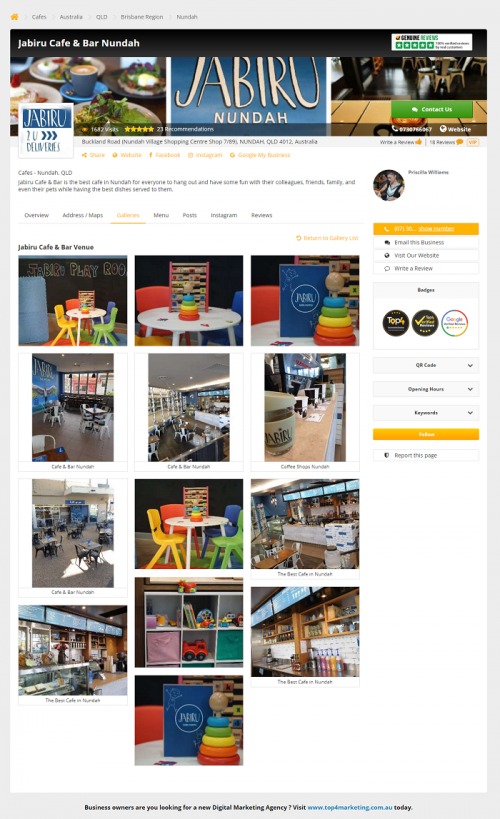500x819 pixels.
Task: Click the orange Follow button
Action: tap(426, 434)
